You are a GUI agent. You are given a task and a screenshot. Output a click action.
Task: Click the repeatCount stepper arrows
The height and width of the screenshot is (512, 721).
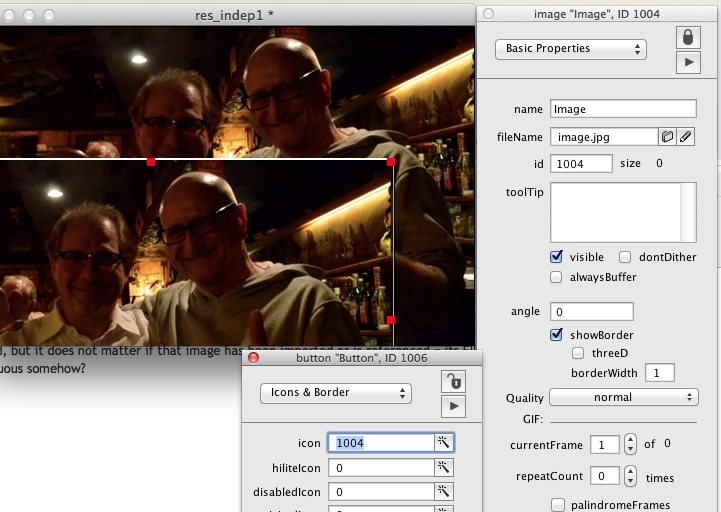[x=630, y=476]
